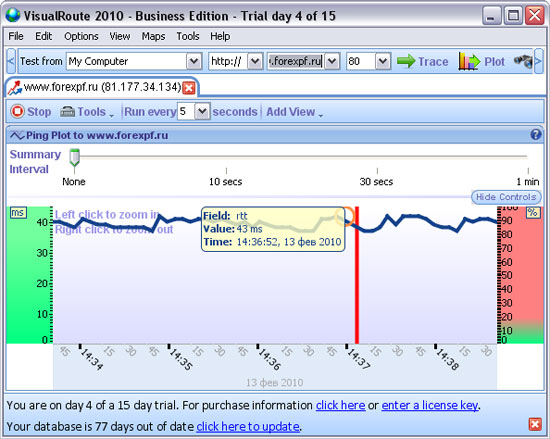Image resolution: width=550 pixels, height=439 pixels.
Task: Open the Tools toolbox dropdown
Action: click(x=87, y=112)
